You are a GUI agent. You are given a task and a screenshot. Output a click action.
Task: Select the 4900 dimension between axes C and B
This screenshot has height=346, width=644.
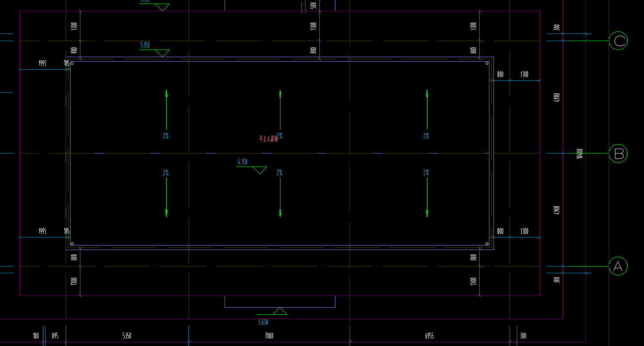coord(556,97)
